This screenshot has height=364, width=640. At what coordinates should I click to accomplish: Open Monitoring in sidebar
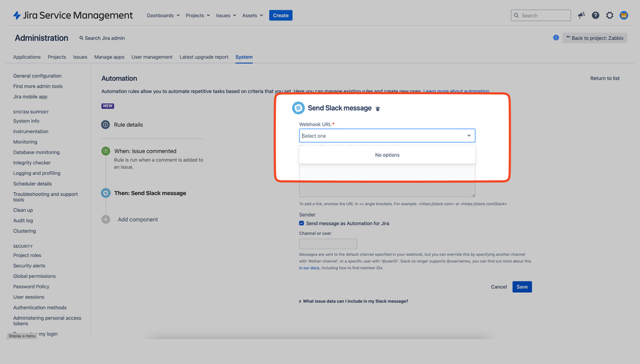pyautogui.click(x=25, y=142)
